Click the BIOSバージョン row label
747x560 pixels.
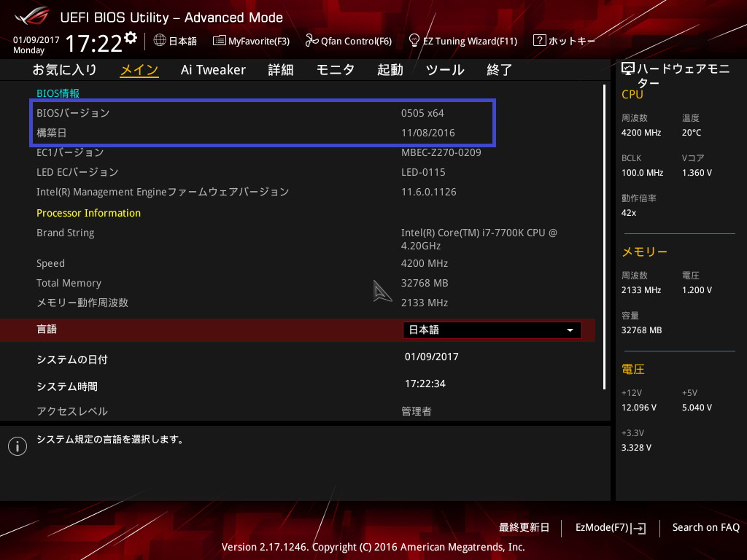(x=73, y=113)
